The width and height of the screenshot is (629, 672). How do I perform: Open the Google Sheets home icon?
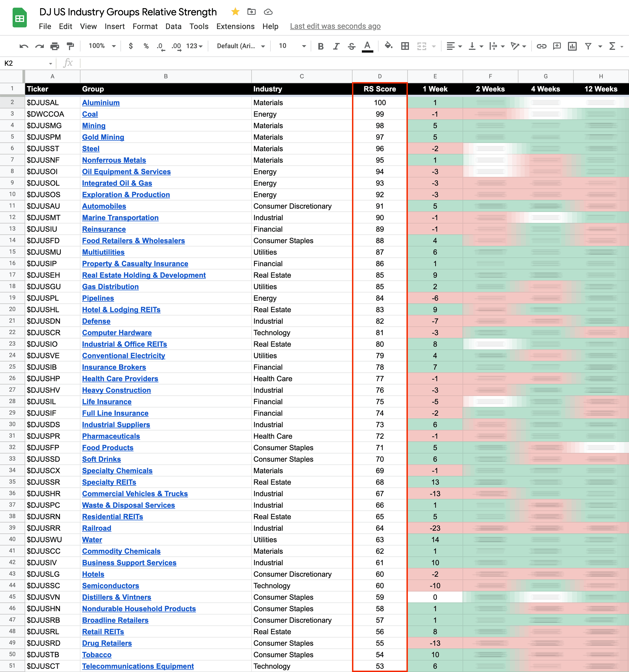point(20,18)
